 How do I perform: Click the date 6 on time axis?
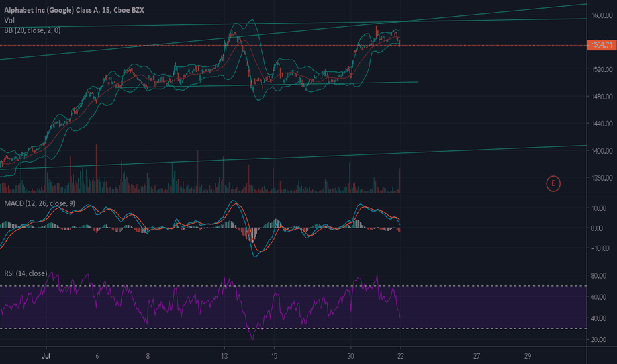coord(97,356)
